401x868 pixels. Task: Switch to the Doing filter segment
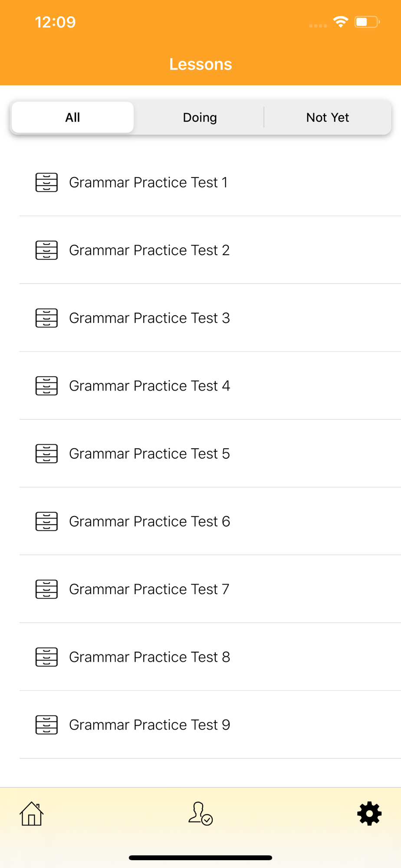pyautogui.click(x=200, y=117)
